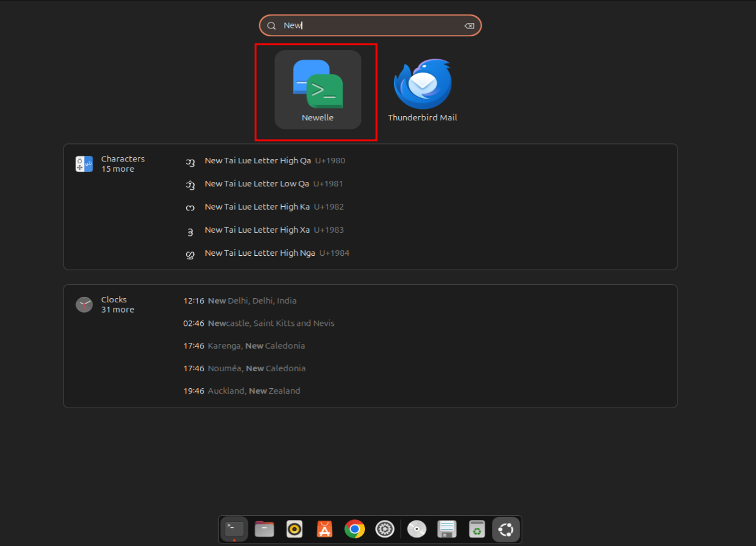Copy the U+1981 glyph symbol
Screen dimensions: 756x546
pyautogui.click(x=190, y=184)
